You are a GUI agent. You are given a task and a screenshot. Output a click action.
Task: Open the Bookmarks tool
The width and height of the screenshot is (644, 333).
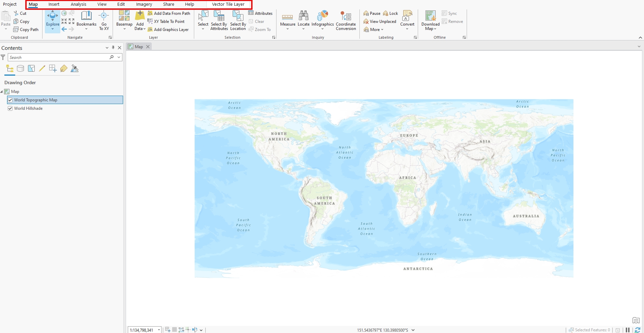click(86, 16)
